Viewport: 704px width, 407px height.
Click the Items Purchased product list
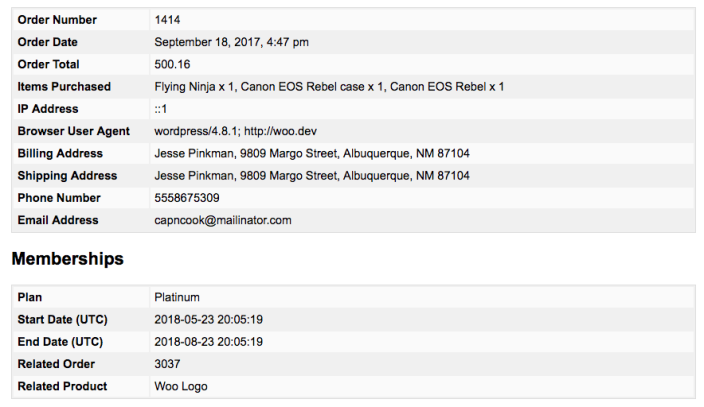coord(329,87)
